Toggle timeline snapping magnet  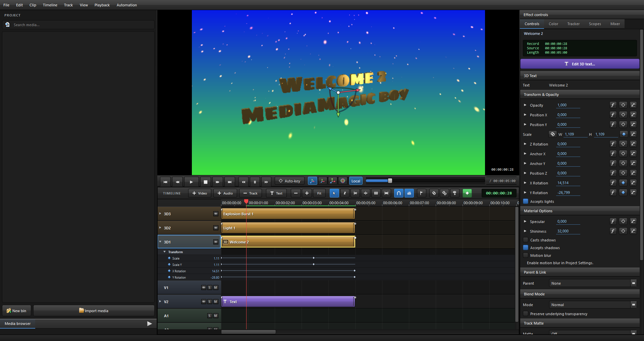[x=399, y=193]
